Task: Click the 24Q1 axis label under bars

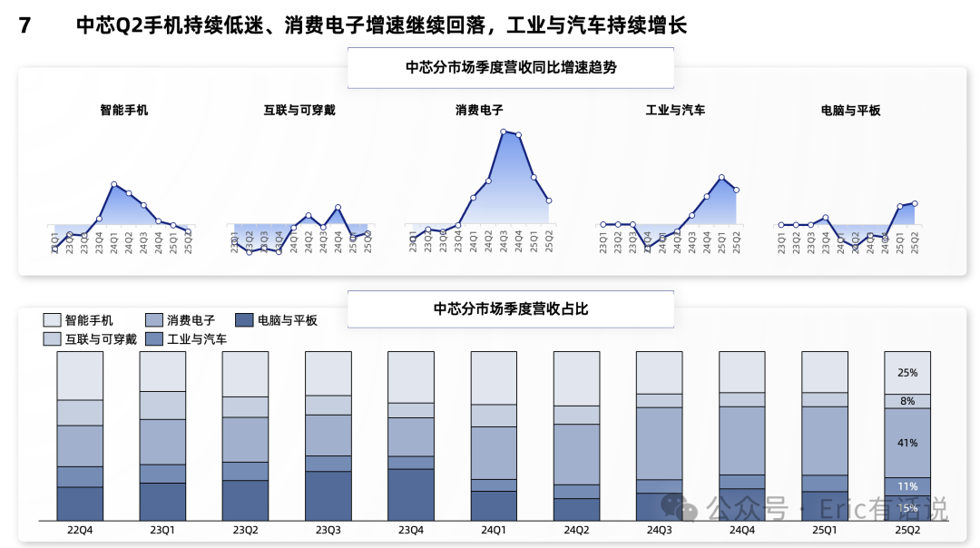Action: click(494, 530)
